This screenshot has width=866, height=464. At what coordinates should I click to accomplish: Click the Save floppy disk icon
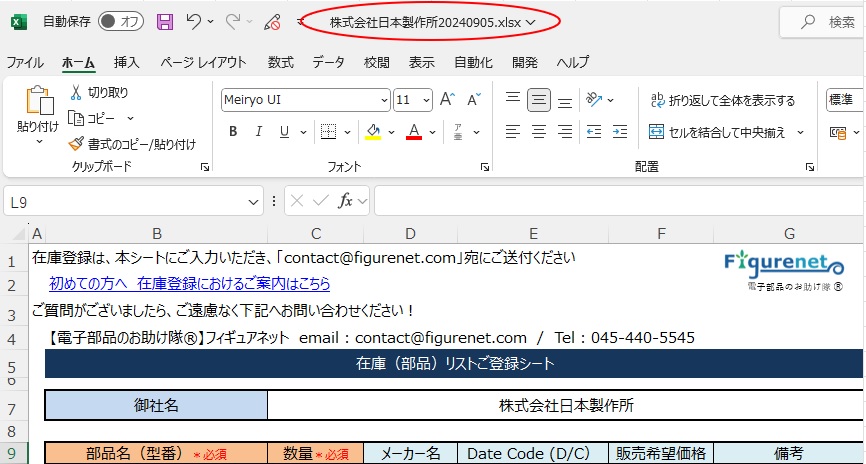click(x=165, y=22)
